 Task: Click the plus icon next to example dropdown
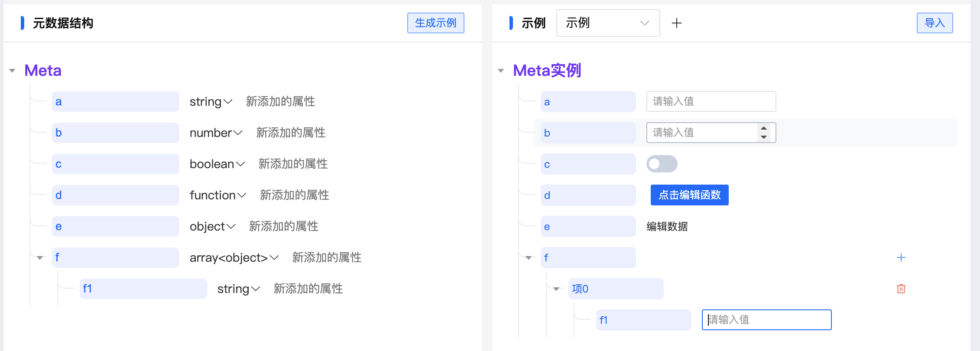pos(676,23)
